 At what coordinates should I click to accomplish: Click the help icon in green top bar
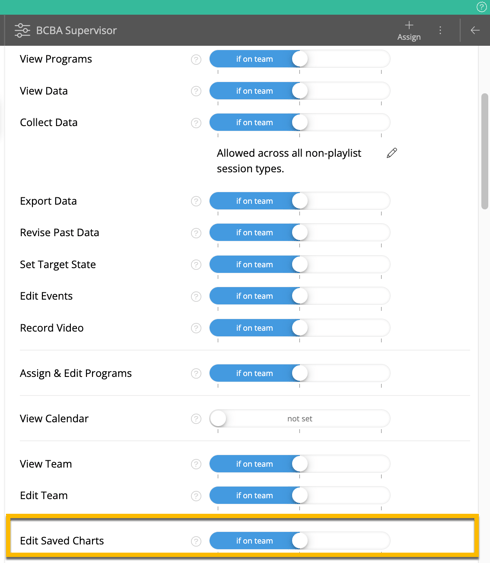coord(481,7)
